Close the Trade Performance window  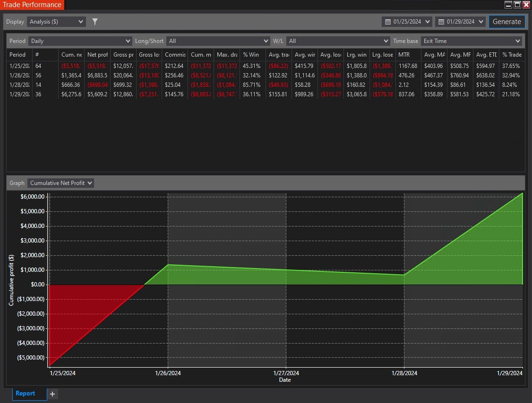coord(526,4)
